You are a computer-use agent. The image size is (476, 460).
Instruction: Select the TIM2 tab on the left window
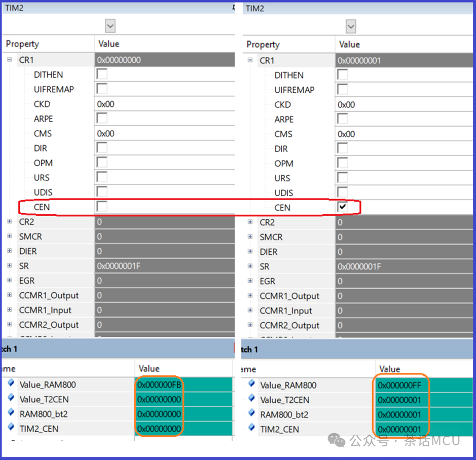(15, 8)
